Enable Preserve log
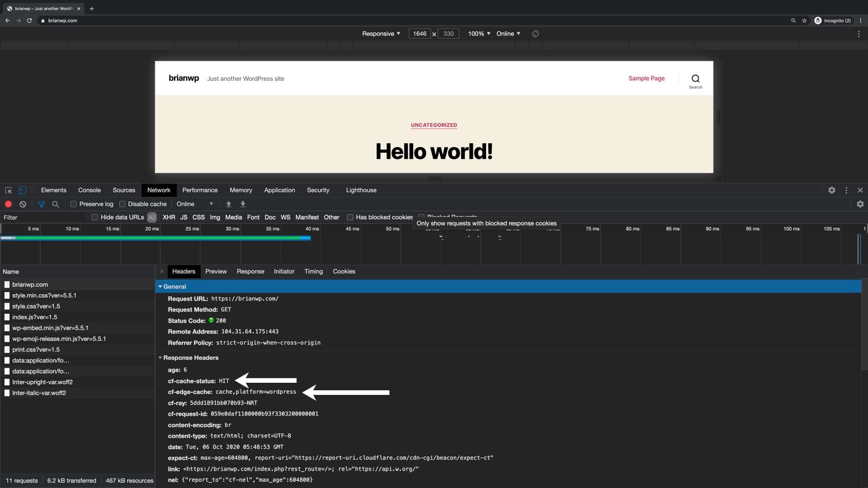868x488 pixels. coord(73,204)
